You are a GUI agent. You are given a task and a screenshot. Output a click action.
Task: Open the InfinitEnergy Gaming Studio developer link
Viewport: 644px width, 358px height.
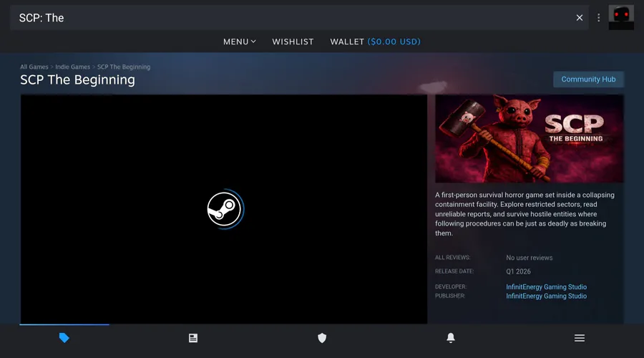[546, 287]
